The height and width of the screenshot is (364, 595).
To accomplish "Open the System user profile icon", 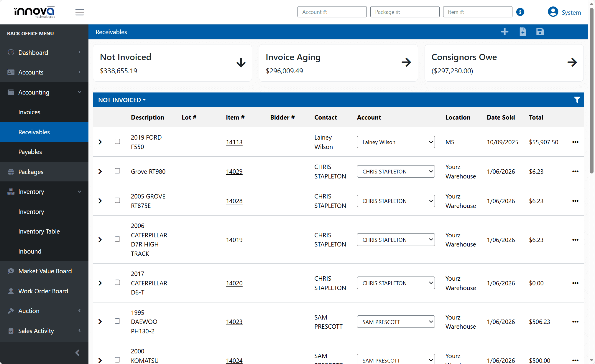I will pos(553,12).
